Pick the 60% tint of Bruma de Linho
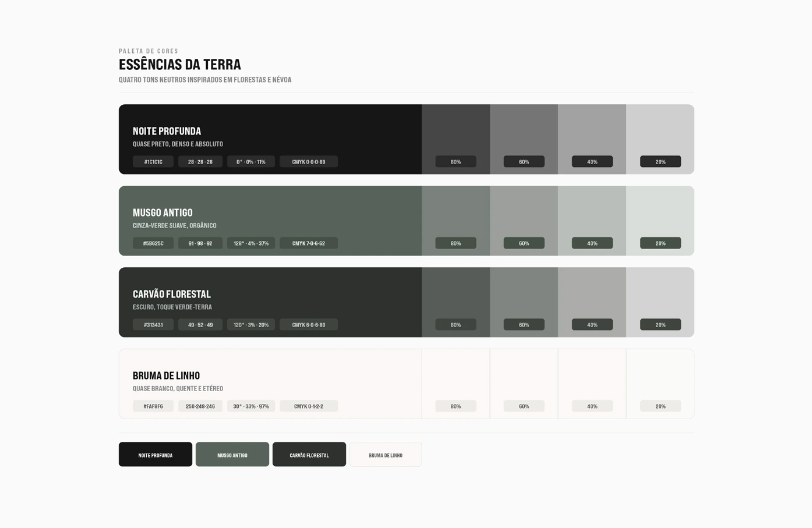 [x=524, y=384]
